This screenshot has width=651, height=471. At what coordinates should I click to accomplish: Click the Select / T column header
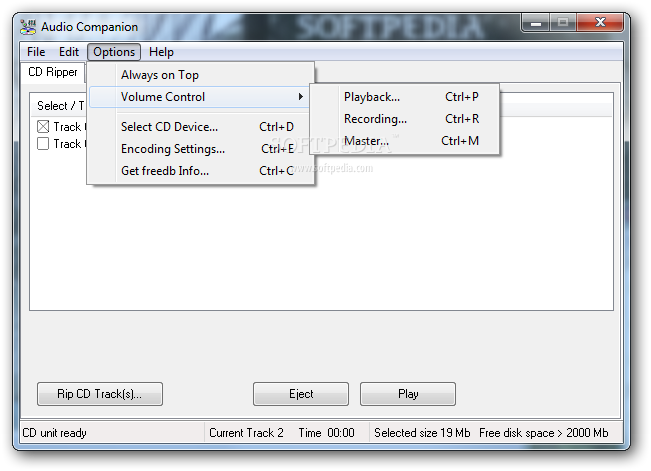pos(58,106)
